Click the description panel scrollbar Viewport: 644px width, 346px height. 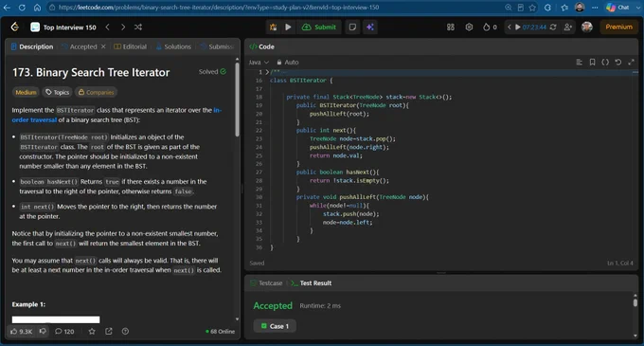pos(237,99)
